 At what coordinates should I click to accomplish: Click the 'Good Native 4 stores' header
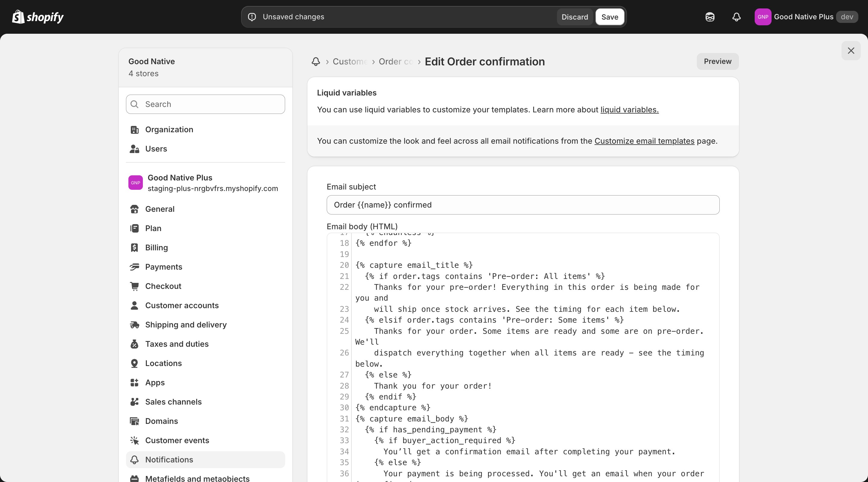click(205, 68)
